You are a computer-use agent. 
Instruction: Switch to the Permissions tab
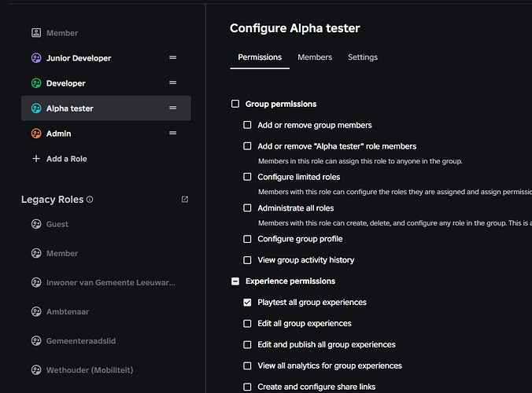pos(260,57)
